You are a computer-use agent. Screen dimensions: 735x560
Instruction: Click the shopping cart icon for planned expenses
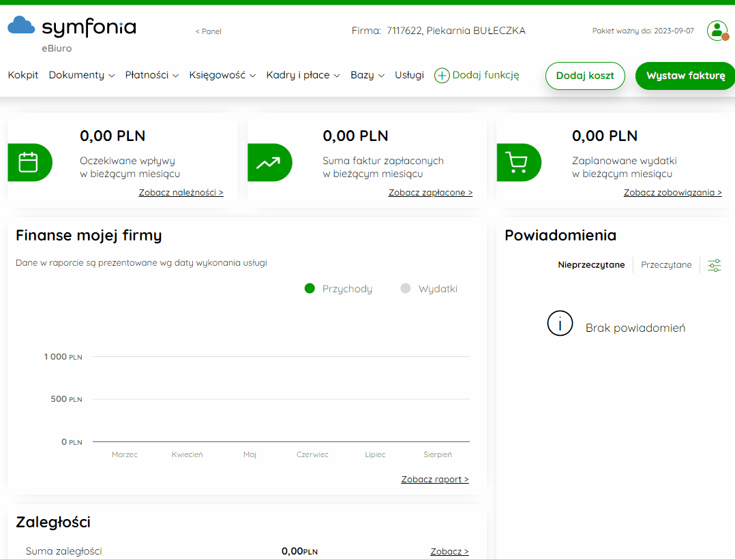pyautogui.click(x=517, y=162)
